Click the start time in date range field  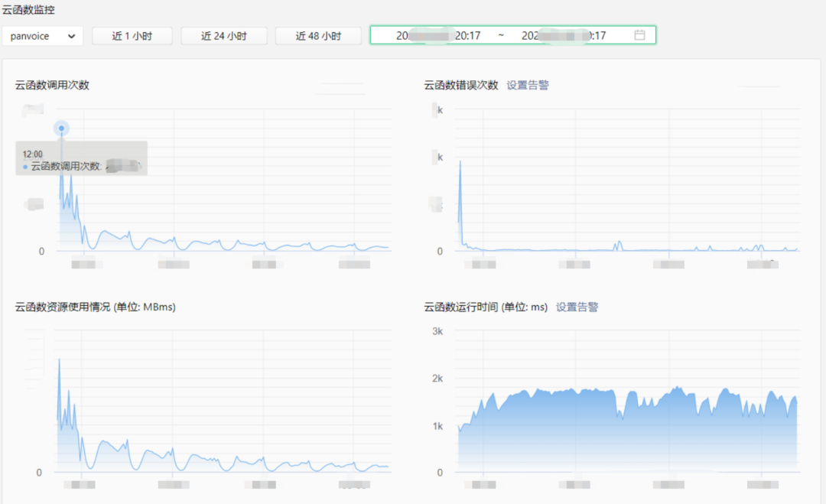click(x=438, y=35)
